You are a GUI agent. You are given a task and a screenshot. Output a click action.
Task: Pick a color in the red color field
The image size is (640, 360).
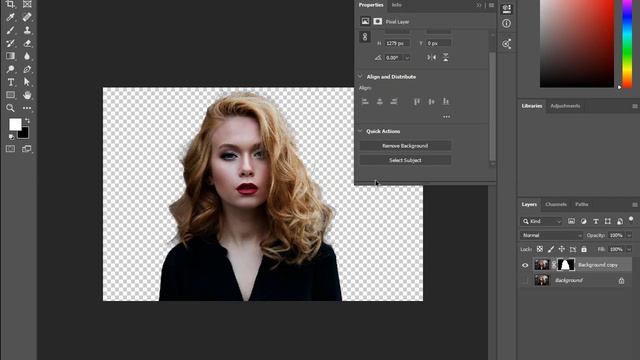click(577, 43)
